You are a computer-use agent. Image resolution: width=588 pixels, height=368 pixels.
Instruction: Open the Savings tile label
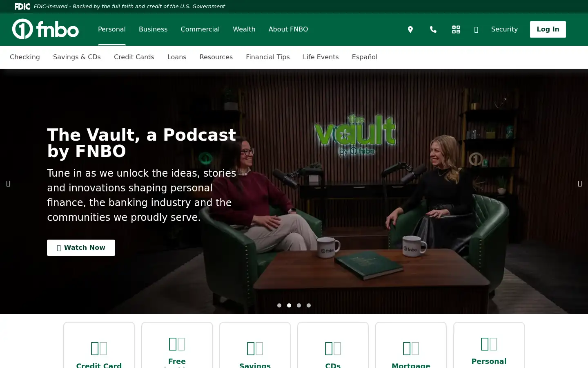click(x=255, y=365)
